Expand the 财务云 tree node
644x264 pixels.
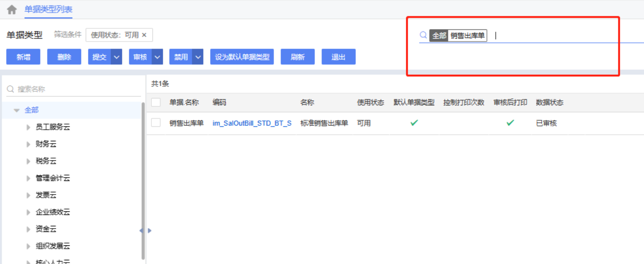[x=28, y=144]
